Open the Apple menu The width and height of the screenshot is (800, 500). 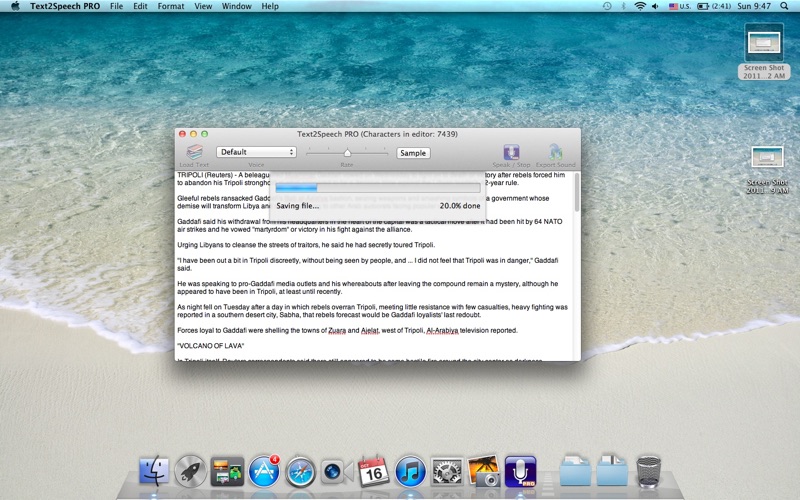tap(15, 6)
